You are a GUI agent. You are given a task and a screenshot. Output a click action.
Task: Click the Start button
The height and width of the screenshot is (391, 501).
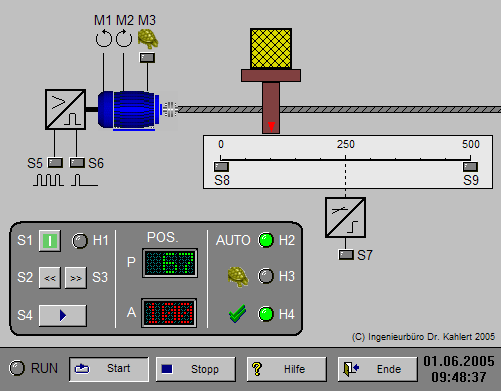tap(109, 369)
